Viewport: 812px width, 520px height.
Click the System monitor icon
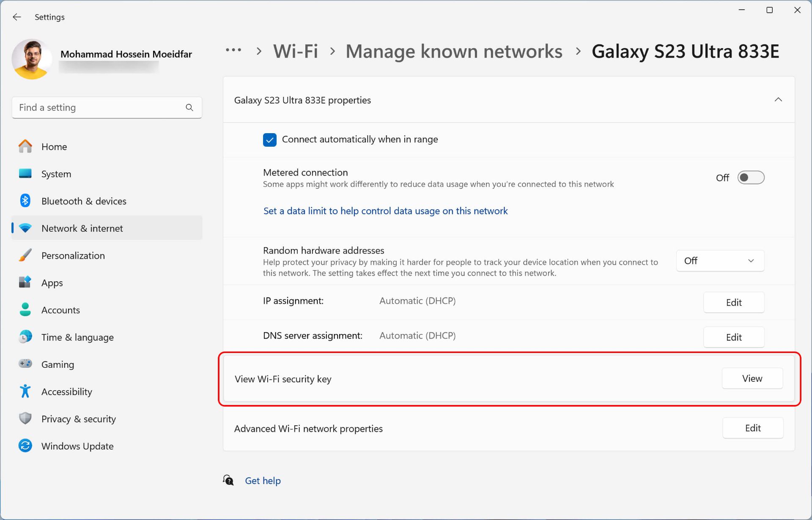pos(25,174)
